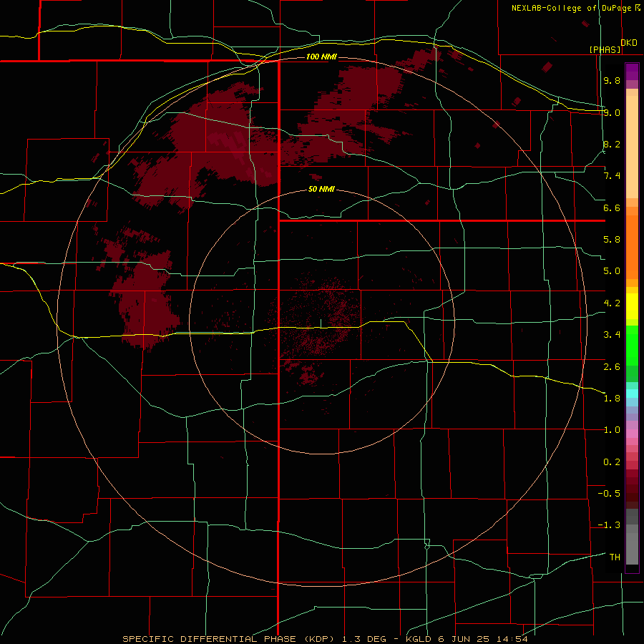Viewport: 644px width, 644px height.
Task: Click the 7.4 scale value
Action: click(612, 176)
